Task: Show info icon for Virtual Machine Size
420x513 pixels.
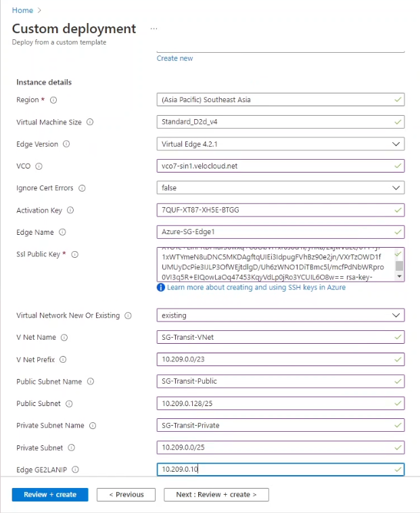Action: 90,122
